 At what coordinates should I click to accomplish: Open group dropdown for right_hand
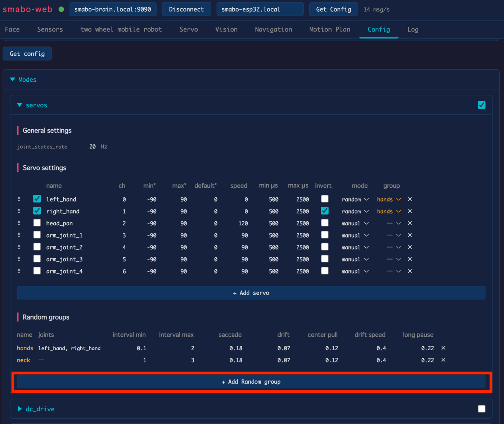coord(389,211)
